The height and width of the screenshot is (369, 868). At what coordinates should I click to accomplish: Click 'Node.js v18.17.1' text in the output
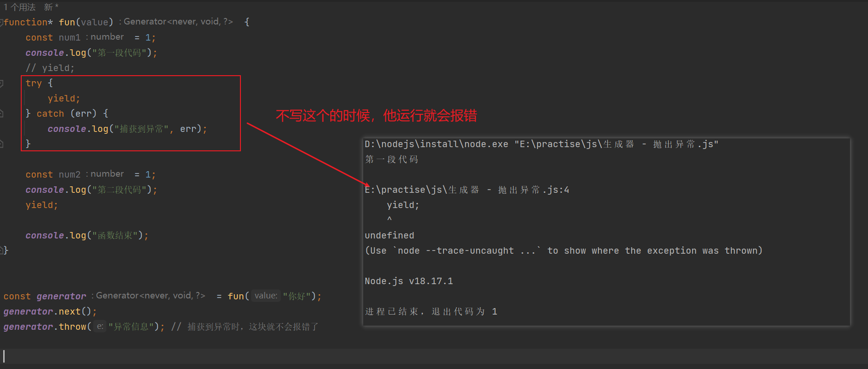click(409, 281)
